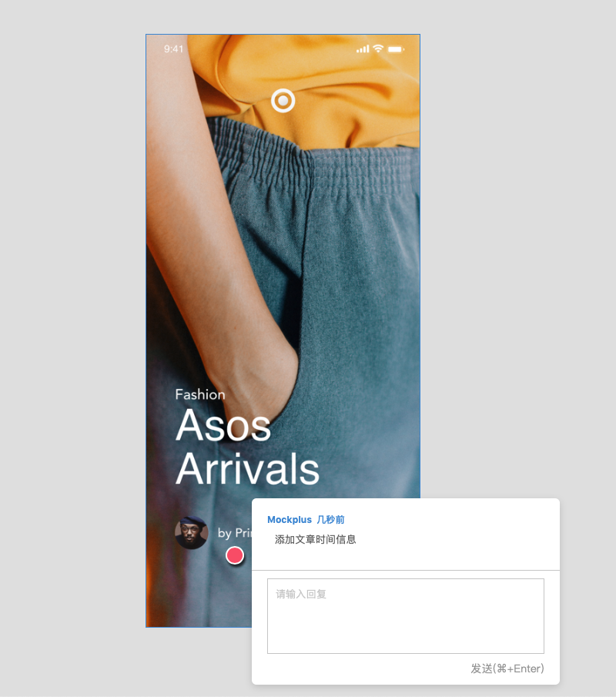Click the red comment pin dot

[x=235, y=555]
